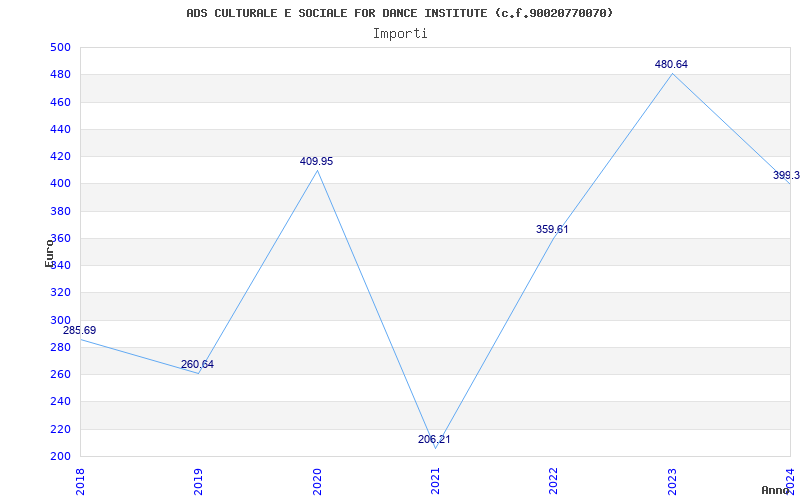
Task: Click the 380 y-axis tick label
Action: [x=60, y=211]
